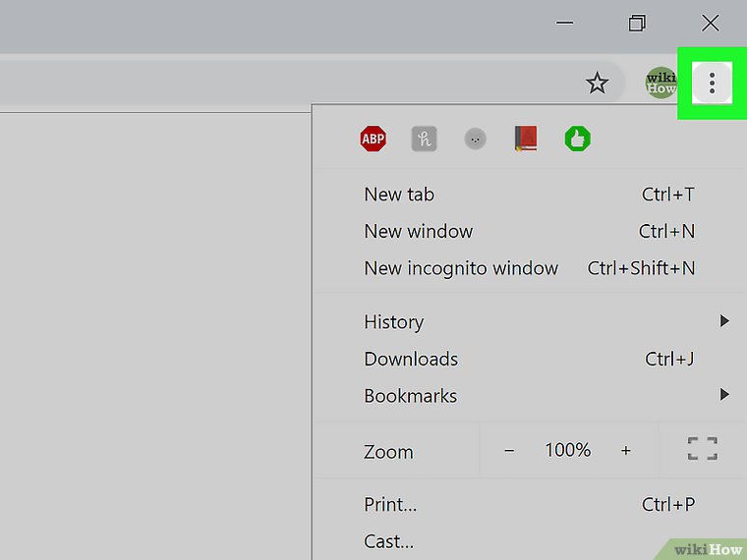
Task: Choose Cast... from the menu
Action: [x=388, y=541]
